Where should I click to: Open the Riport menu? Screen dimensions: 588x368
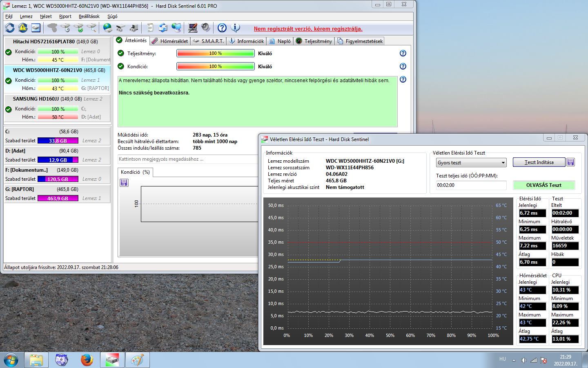[x=65, y=16]
